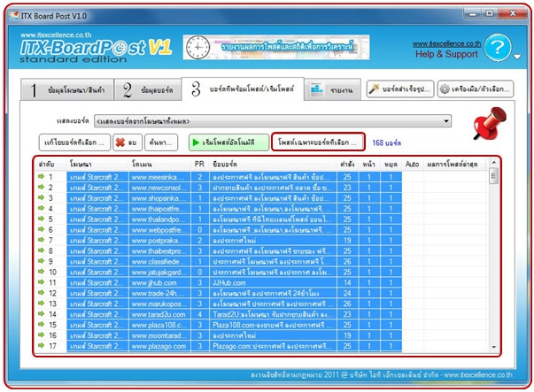Open the report tab with chart icon

[332, 90]
